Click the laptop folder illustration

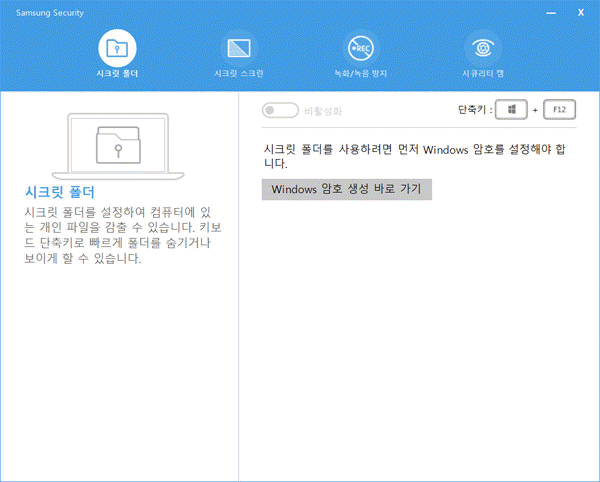pos(118,146)
